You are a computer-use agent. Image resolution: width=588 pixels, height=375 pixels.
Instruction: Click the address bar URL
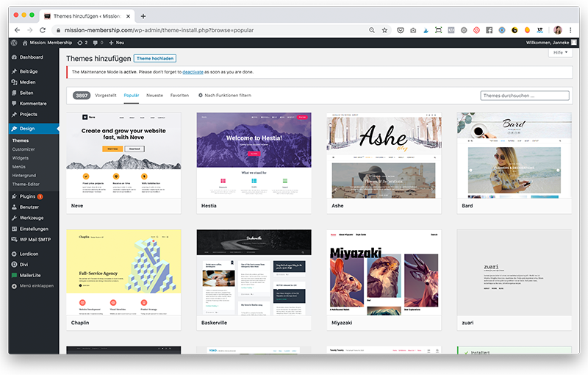pyautogui.click(x=159, y=30)
